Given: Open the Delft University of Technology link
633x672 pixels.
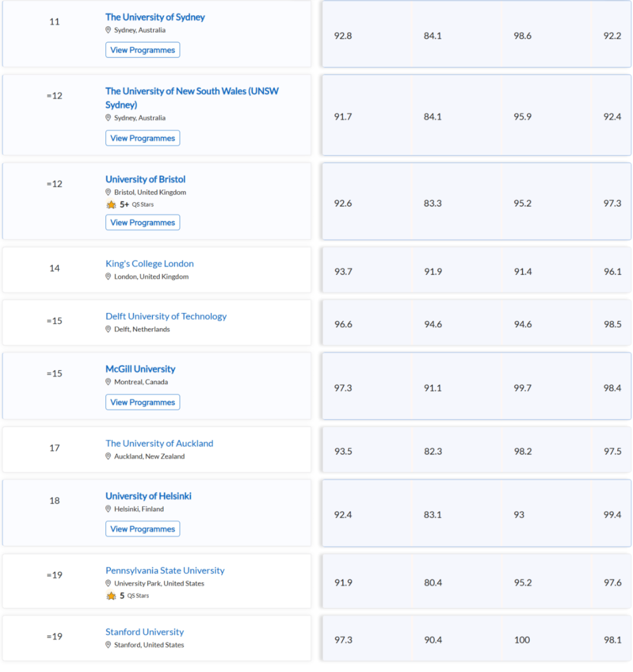Looking at the screenshot, I should (x=166, y=316).
